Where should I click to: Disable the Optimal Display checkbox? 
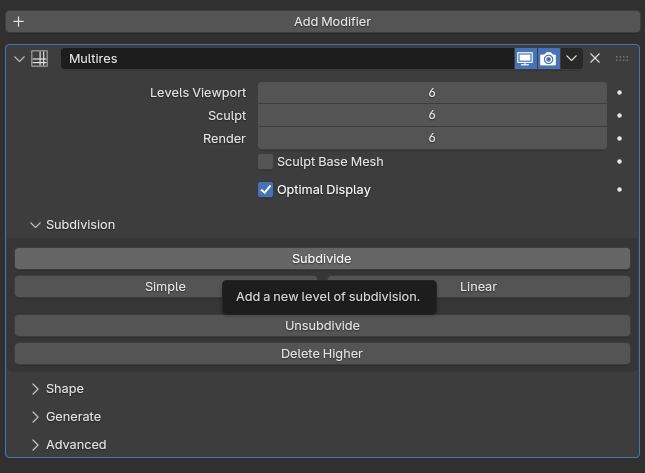(x=266, y=190)
